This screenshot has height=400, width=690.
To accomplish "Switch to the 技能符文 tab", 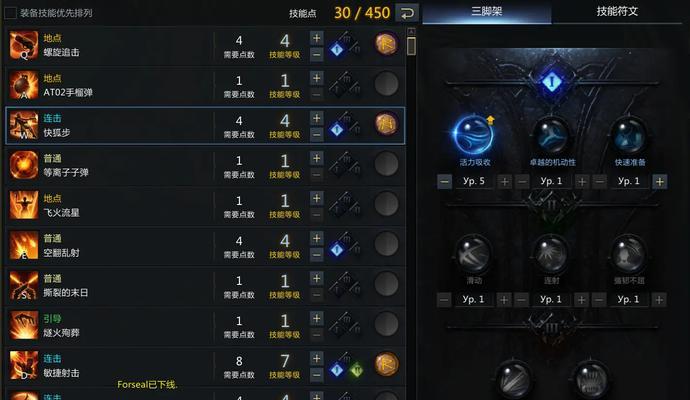I will coord(617,11).
